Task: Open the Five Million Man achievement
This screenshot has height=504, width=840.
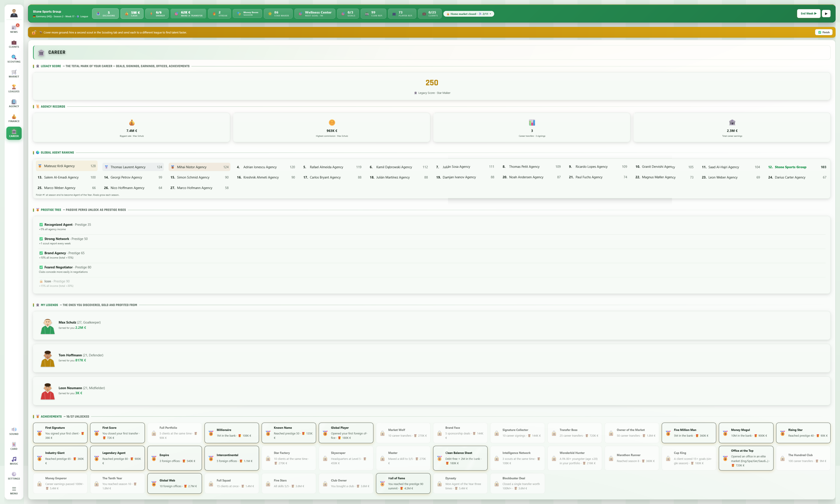Action: 689,433
